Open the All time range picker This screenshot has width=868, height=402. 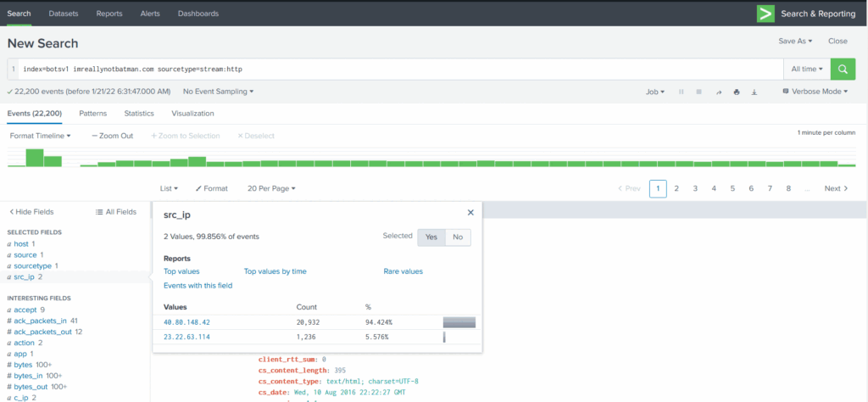pyautogui.click(x=807, y=70)
